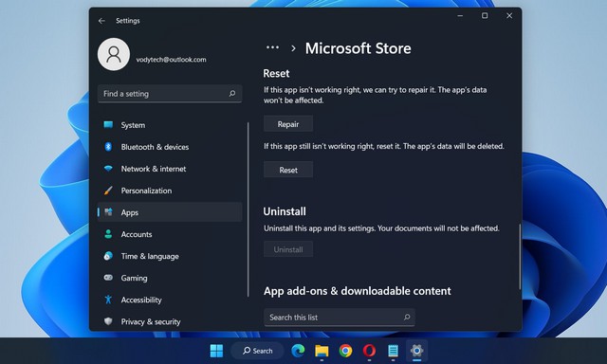Click App add-ons & downloadable content heading

(358, 291)
